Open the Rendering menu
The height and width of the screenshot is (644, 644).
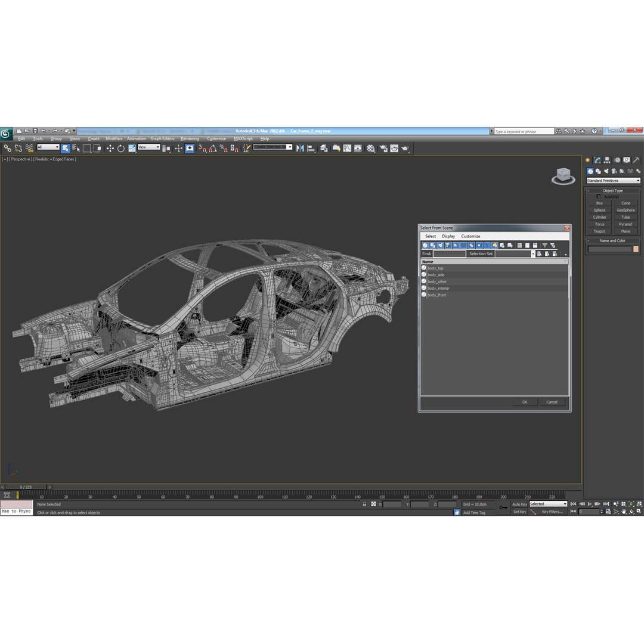click(x=190, y=139)
